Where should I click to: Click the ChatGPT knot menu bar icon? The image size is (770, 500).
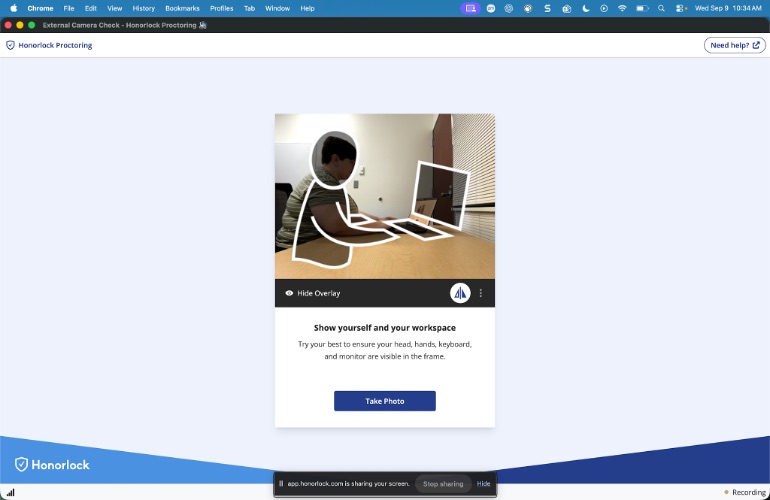509,8
